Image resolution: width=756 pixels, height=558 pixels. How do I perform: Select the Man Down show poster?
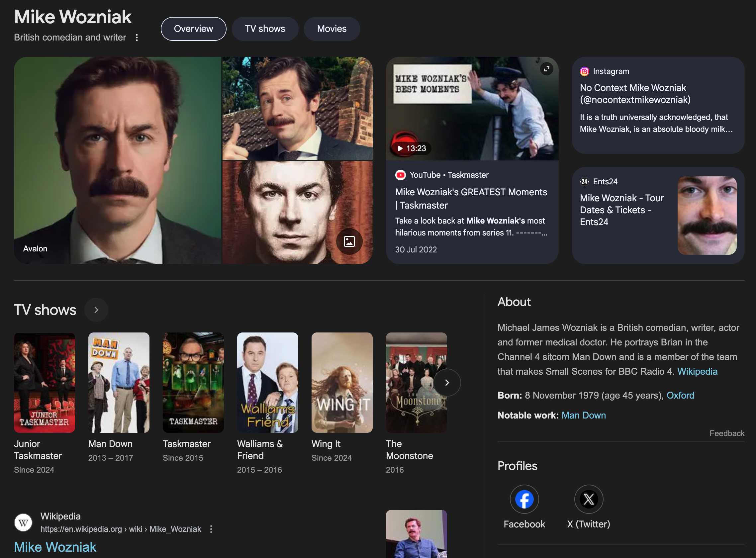119,383
